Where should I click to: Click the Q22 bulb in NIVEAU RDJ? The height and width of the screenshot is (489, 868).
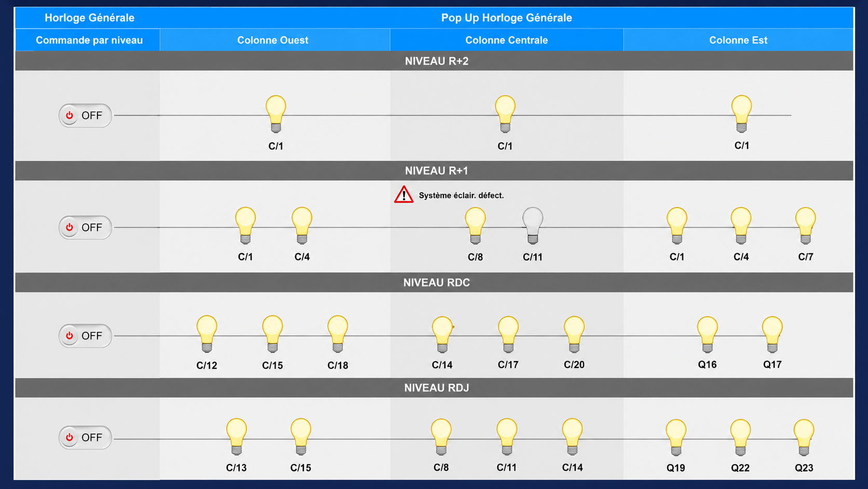pos(740,438)
